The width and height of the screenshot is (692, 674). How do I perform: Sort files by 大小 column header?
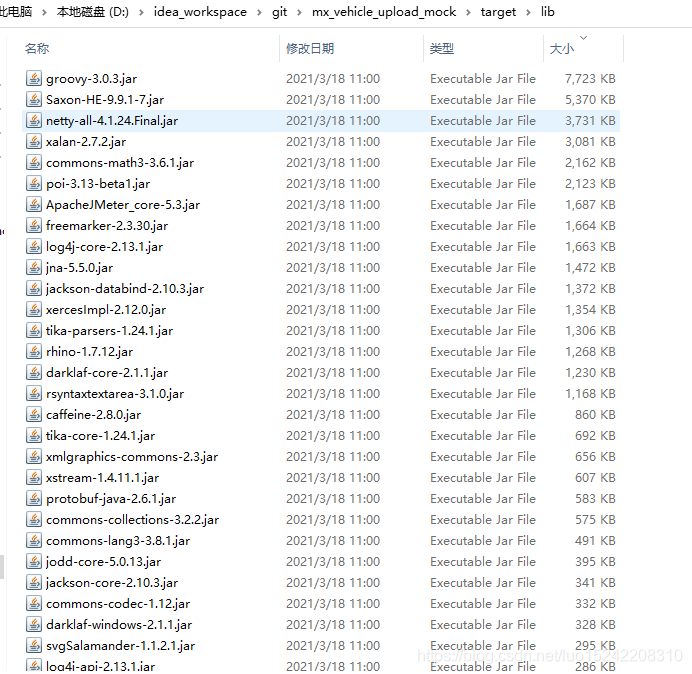[x=562, y=49]
